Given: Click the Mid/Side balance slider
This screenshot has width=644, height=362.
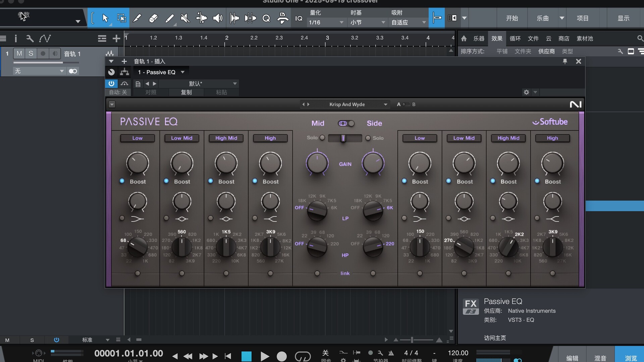Looking at the screenshot, I should [x=345, y=138].
